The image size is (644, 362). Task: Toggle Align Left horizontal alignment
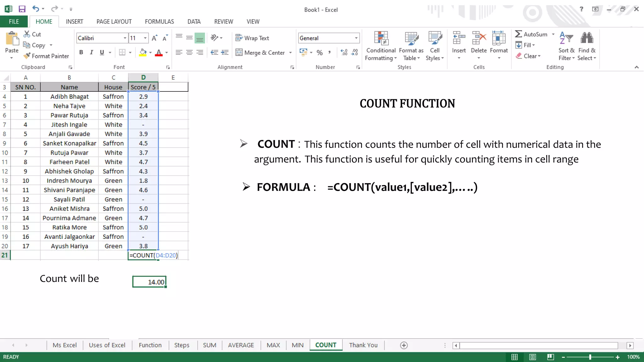179,52
